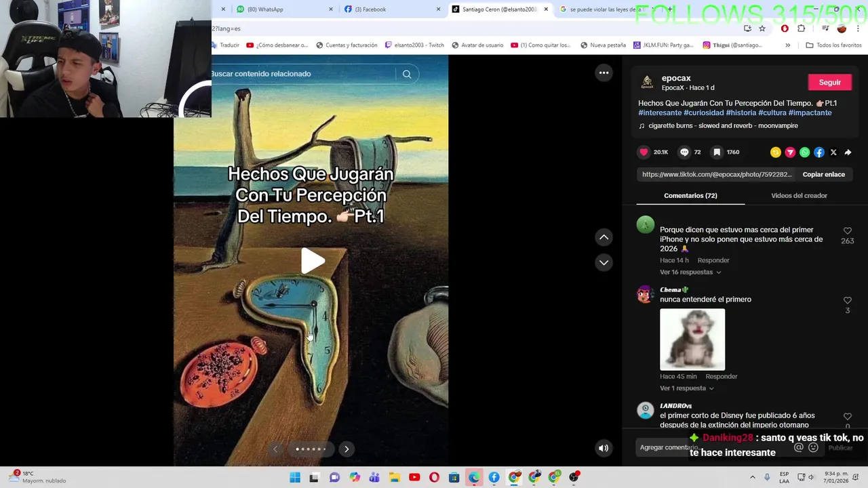Open the #interesante hashtag

(660, 113)
